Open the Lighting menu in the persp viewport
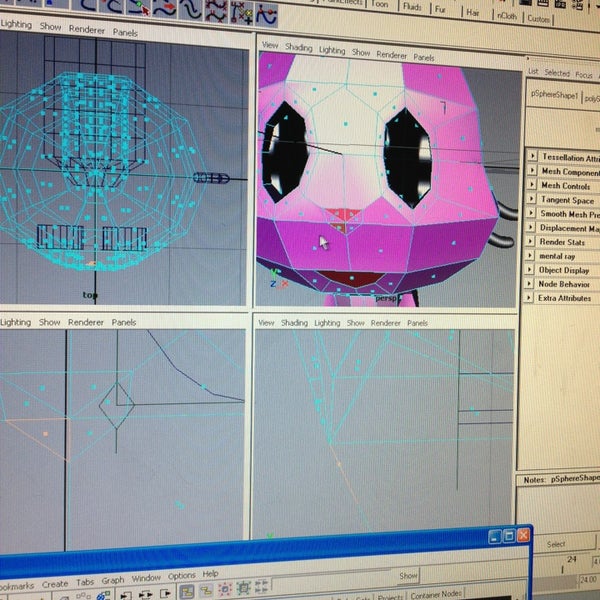The image size is (600, 600). pyautogui.click(x=332, y=50)
